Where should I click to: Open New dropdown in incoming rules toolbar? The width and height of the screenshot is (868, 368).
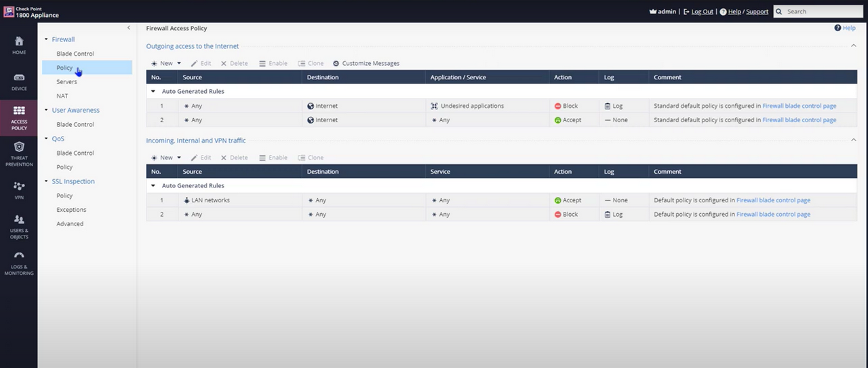click(x=179, y=158)
